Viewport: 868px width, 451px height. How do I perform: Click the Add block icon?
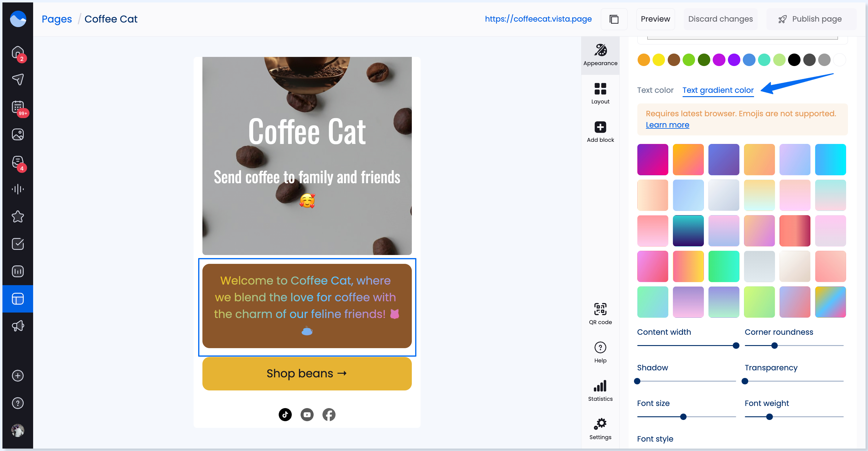click(600, 127)
